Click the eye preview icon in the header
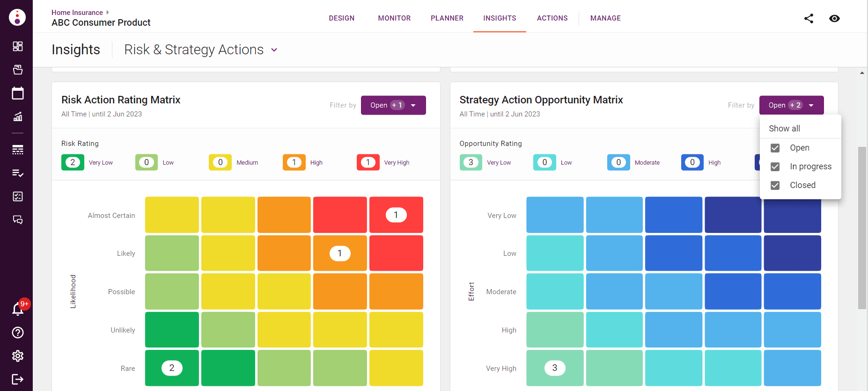The width and height of the screenshot is (868, 391). pos(834,18)
